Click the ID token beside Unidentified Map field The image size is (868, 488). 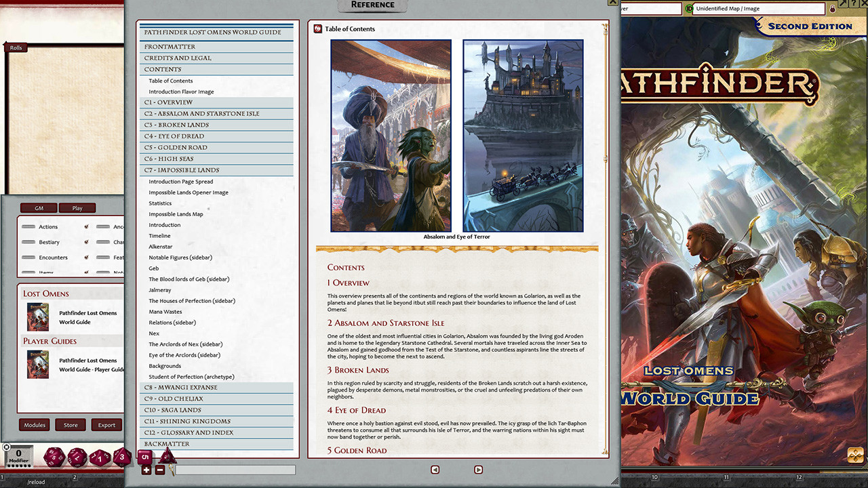(688, 9)
